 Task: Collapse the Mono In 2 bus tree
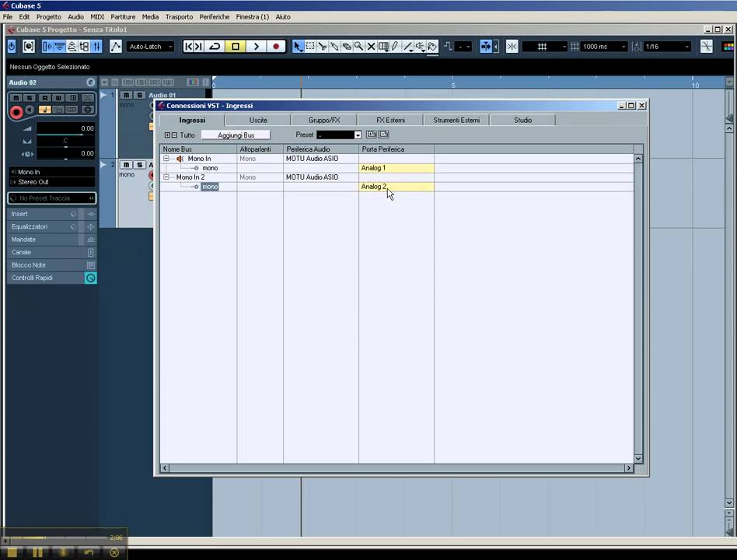(x=166, y=177)
